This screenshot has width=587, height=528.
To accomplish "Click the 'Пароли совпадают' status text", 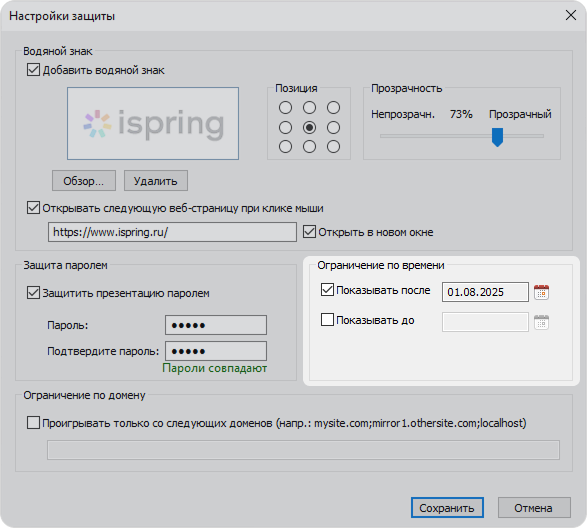I will (x=215, y=368).
